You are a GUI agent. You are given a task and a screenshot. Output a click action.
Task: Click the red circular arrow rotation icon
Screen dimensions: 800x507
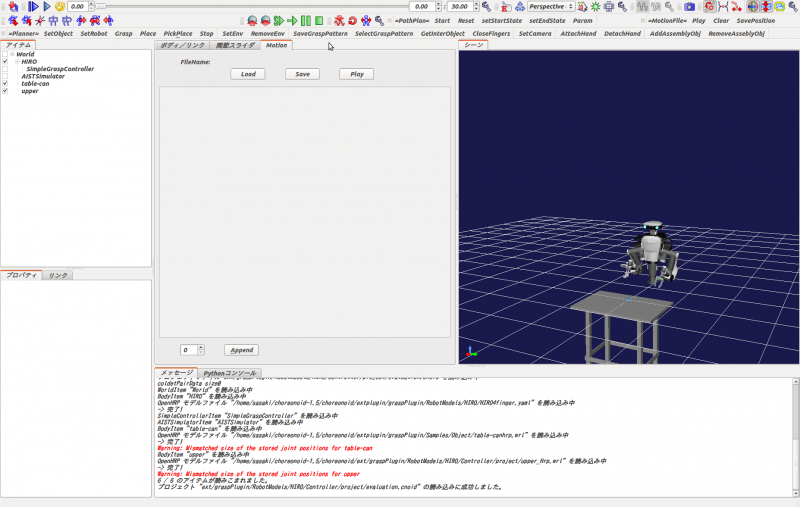(353, 20)
